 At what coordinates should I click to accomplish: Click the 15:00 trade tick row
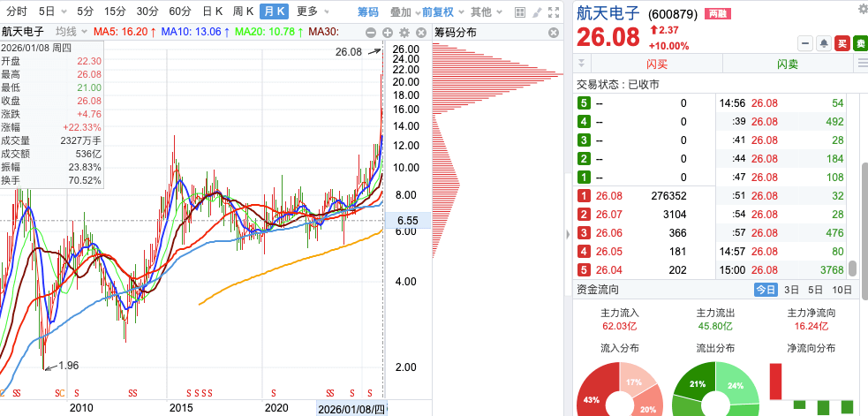(782, 270)
